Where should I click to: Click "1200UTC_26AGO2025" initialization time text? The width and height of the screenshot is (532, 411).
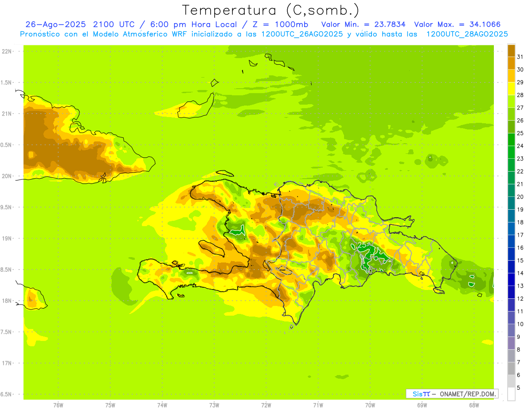pos(302,34)
